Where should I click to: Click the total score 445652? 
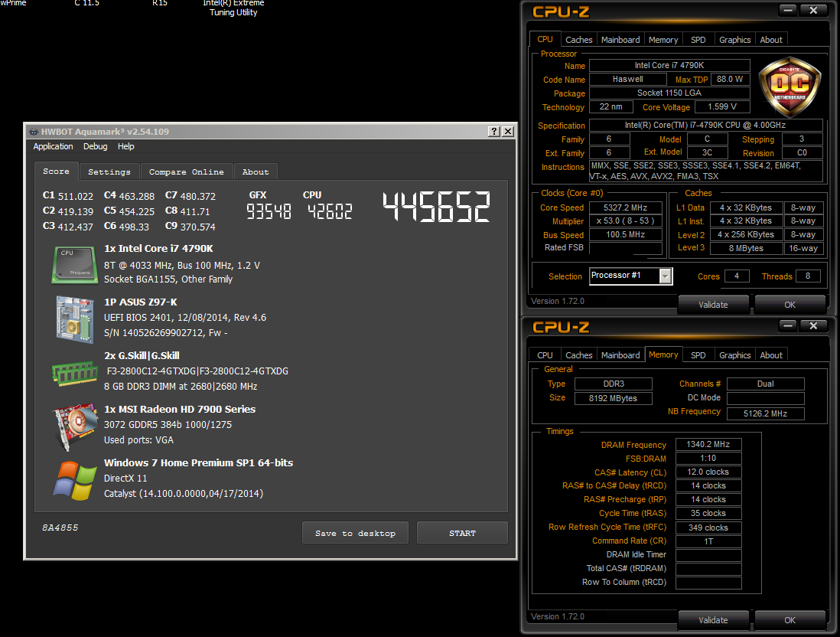point(436,207)
